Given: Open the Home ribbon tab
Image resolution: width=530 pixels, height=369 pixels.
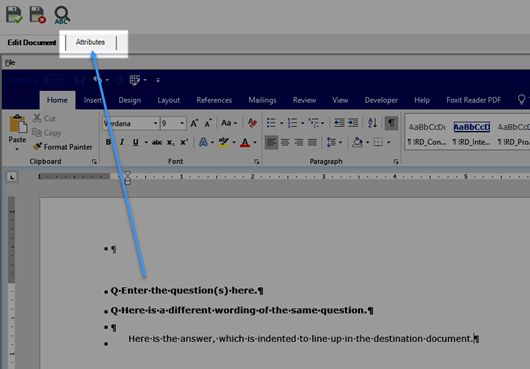Looking at the screenshot, I should point(57,100).
